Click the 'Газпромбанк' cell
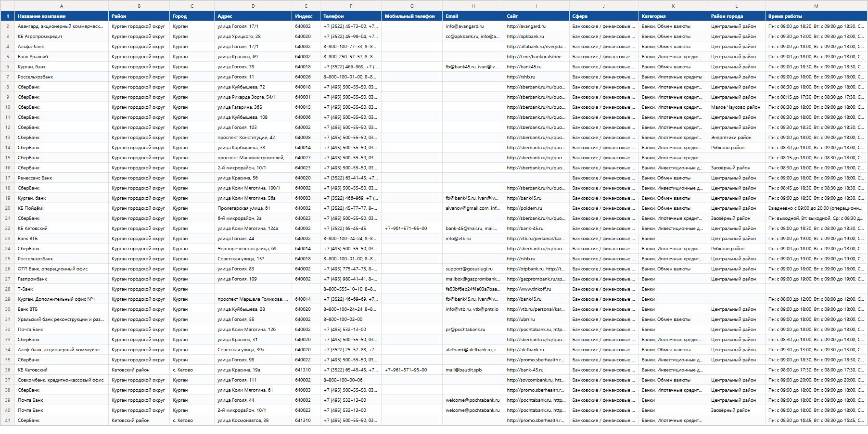The width and height of the screenshot is (868, 434). click(62, 279)
